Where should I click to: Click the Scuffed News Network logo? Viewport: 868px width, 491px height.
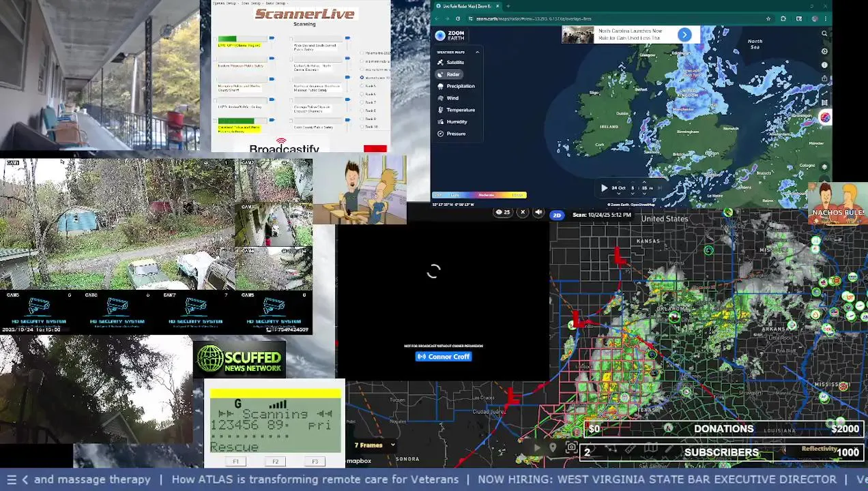coord(240,360)
